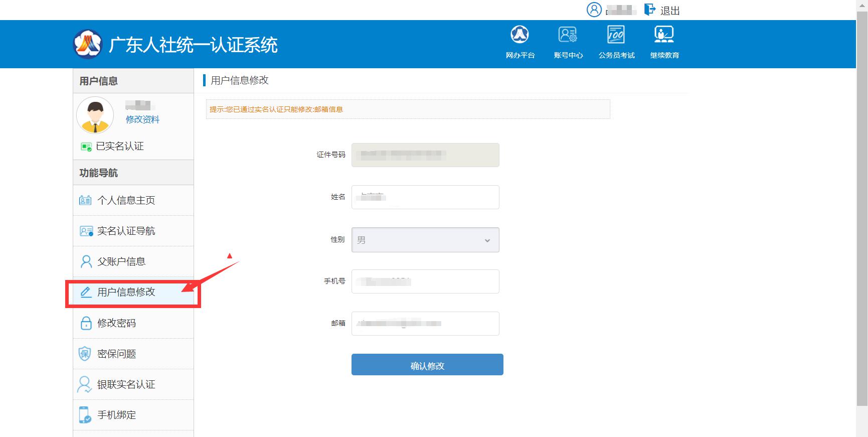Click the user avatar picture

point(95,115)
